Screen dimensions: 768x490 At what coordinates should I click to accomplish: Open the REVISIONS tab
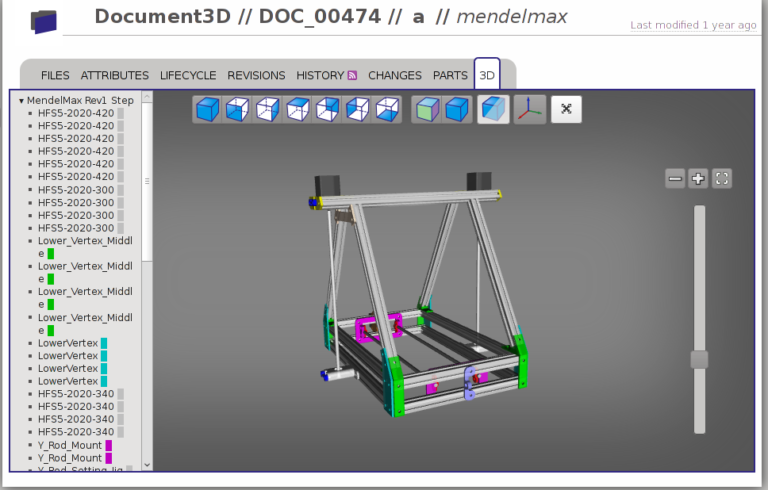click(x=256, y=75)
